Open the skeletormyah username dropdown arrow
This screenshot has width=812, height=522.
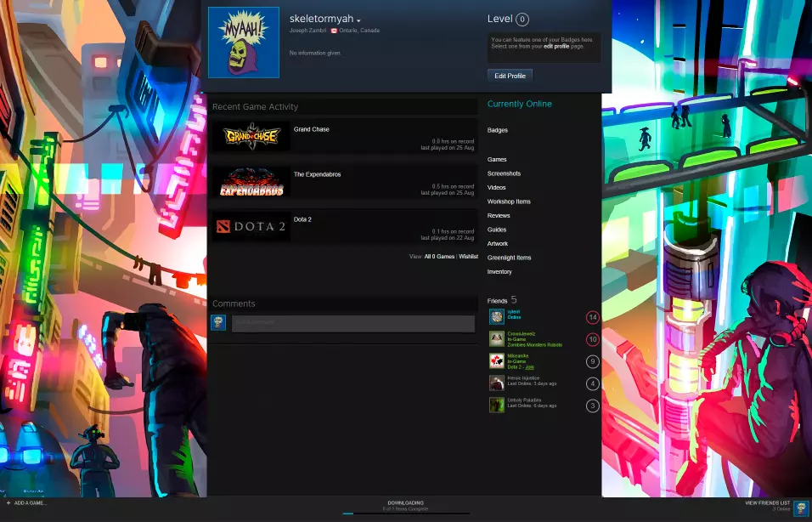click(x=358, y=20)
